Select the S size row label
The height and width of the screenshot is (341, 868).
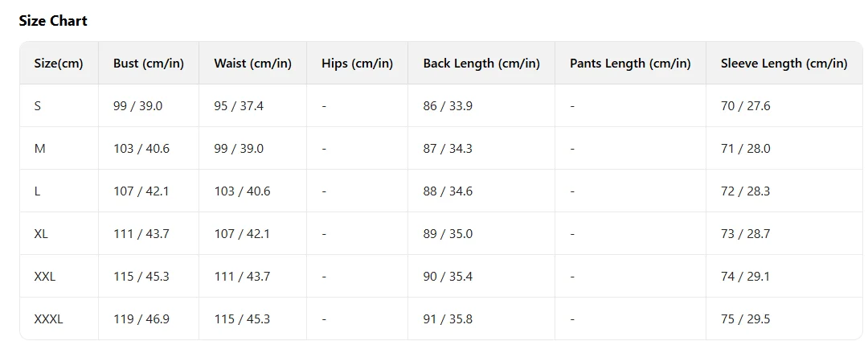[38, 106]
